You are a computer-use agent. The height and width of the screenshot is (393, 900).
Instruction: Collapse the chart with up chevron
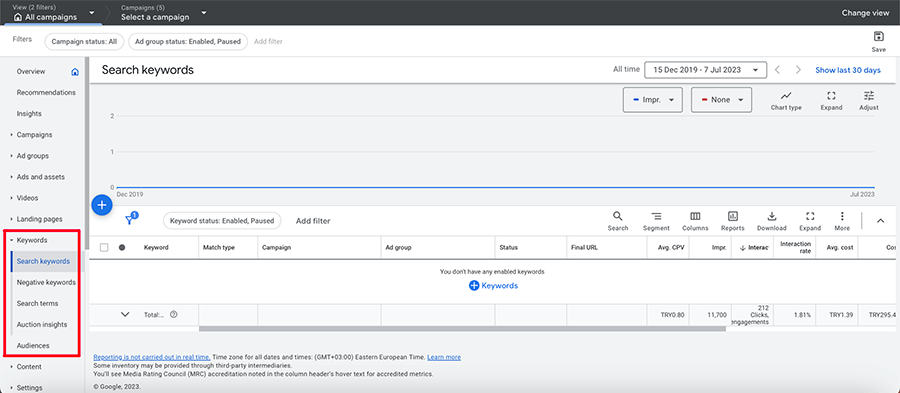(x=880, y=221)
